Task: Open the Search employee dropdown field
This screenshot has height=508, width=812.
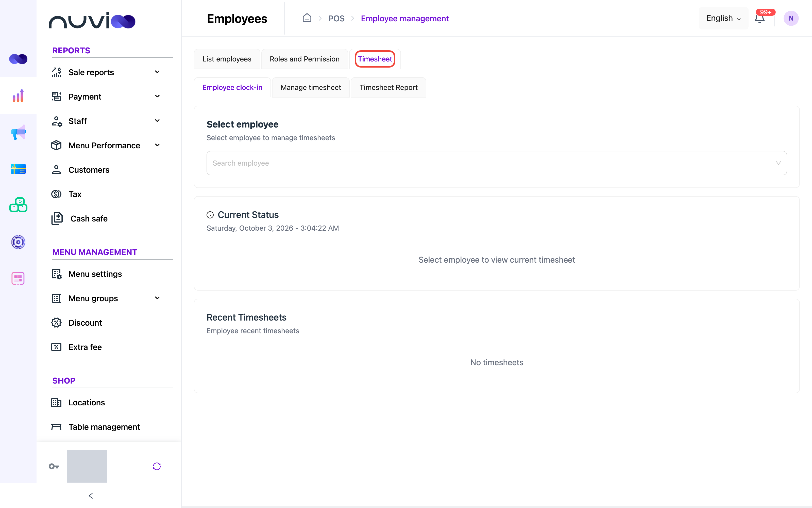Action: [x=497, y=163]
